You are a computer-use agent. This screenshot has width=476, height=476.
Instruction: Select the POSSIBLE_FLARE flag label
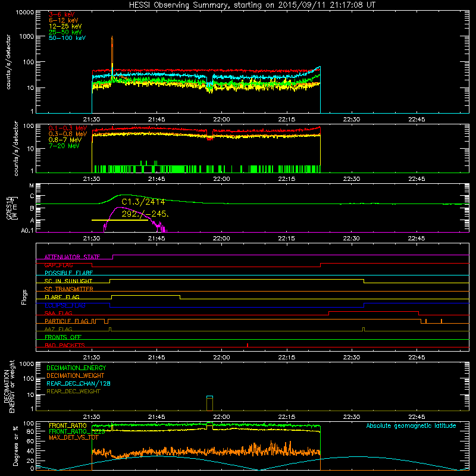click(68, 273)
